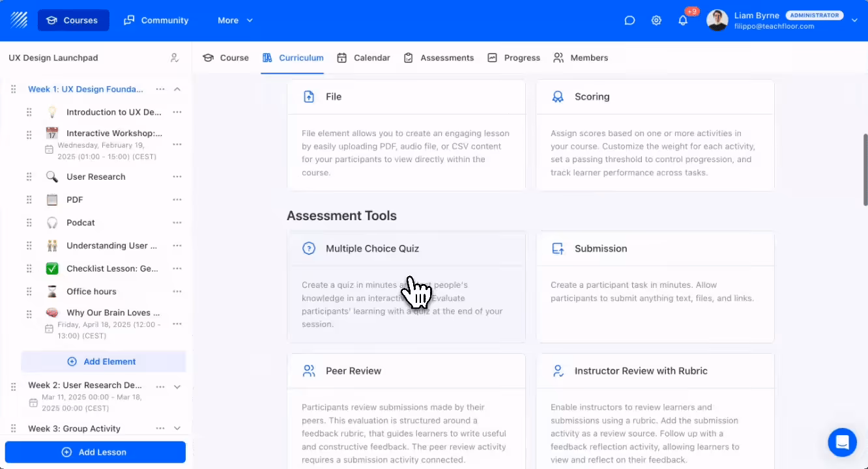Open the Members tab
The width and height of the screenshot is (868, 469).
tap(581, 58)
